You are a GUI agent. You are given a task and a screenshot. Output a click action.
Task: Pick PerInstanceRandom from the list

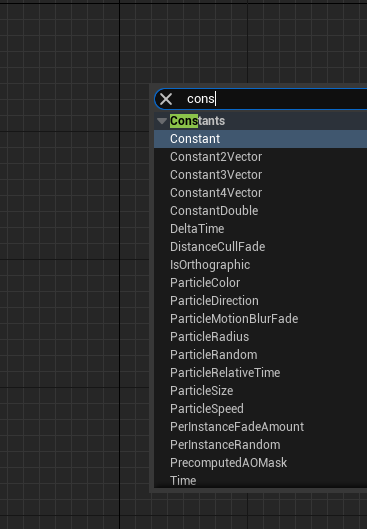(260, 445)
